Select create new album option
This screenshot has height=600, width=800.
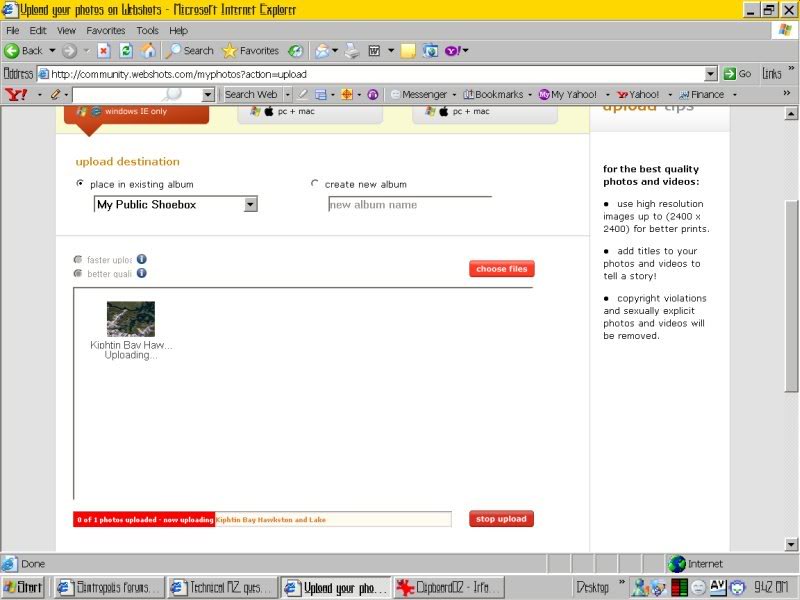[x=315, y=184]
